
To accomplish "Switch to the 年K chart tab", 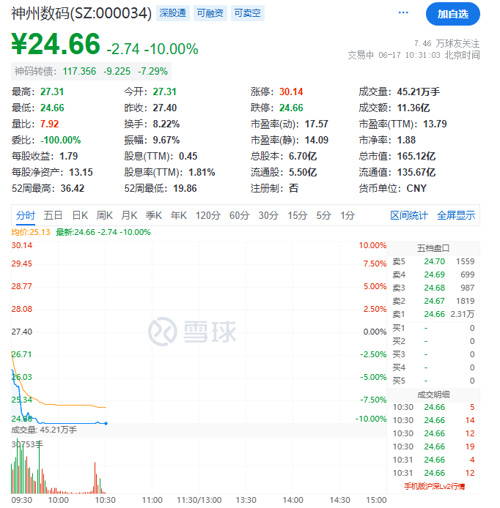I will click(x=179, y=215).
